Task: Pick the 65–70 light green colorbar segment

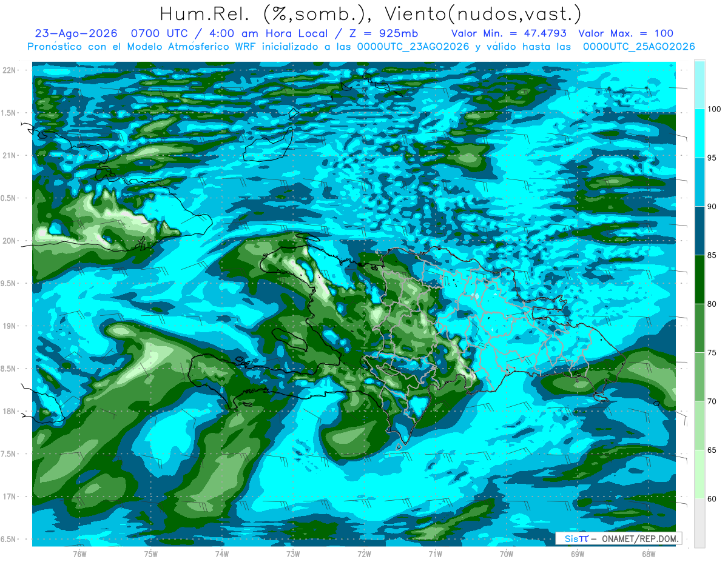Action: click(699, 426)
